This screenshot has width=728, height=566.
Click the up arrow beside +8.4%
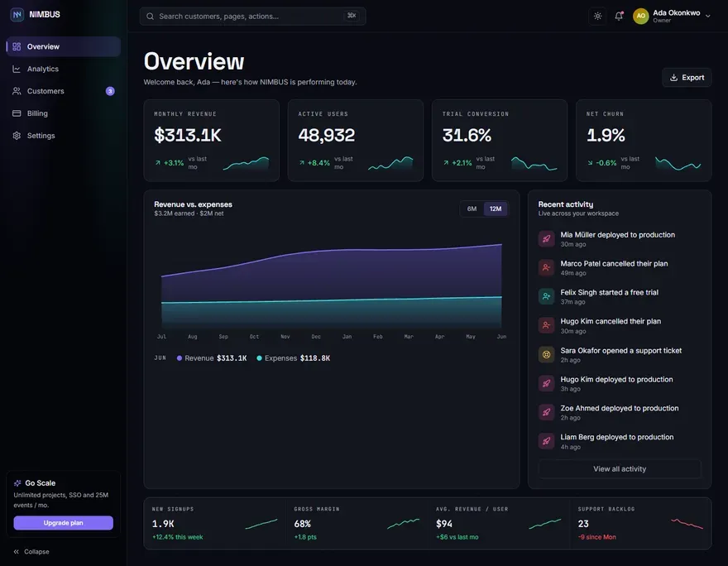click(302, 163)
